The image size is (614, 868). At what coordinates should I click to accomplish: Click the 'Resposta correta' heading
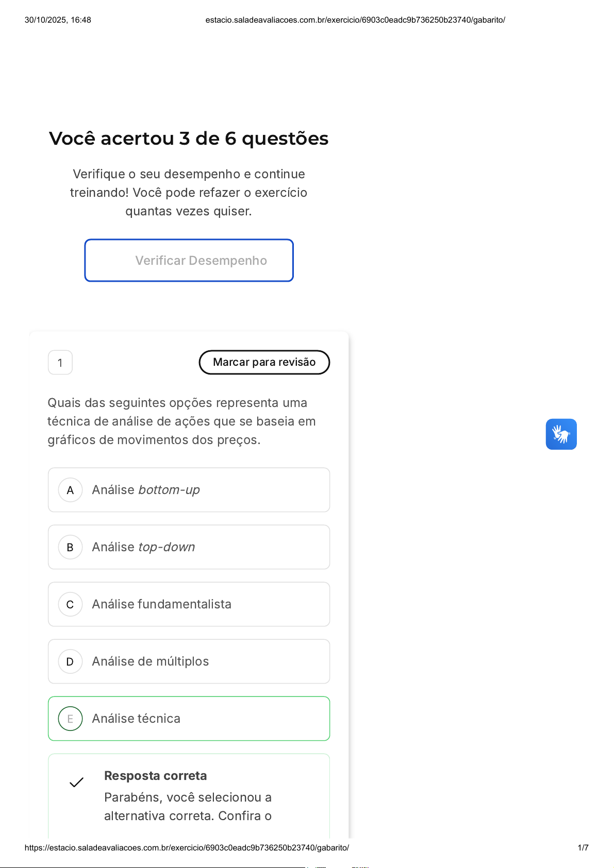click(x=155, y=776)
